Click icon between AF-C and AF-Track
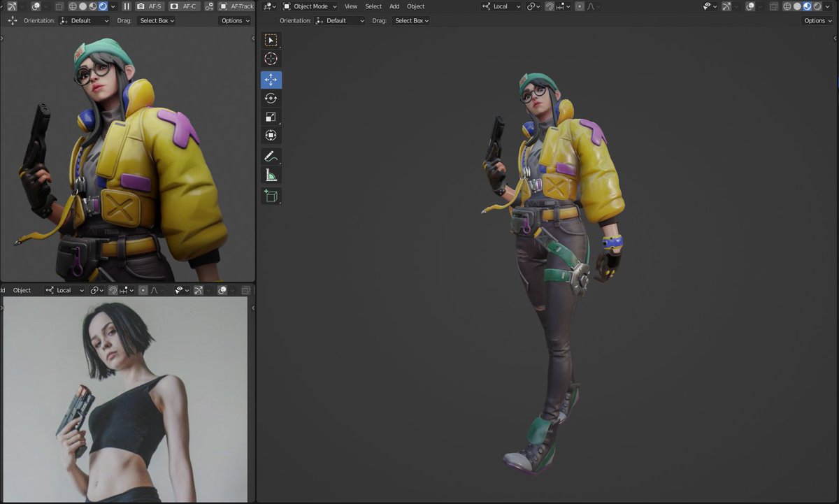Image resolution: width=839 pixels, height=504 pixels. [x=208, y=6]
